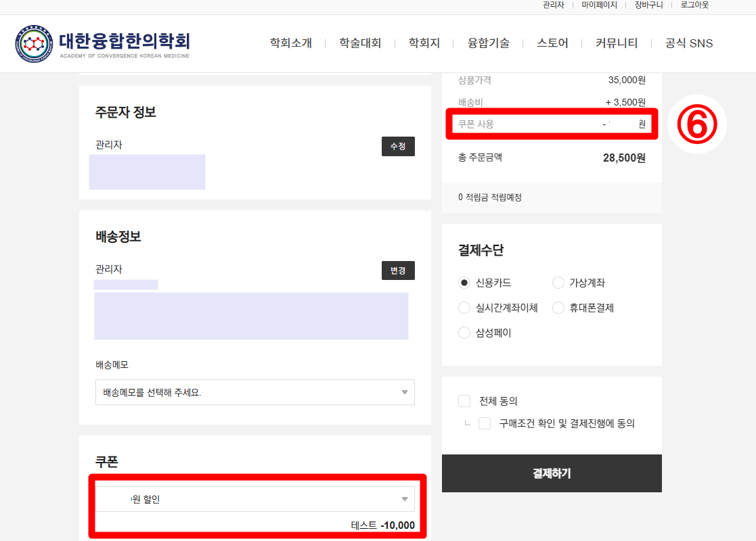Screen dimensions: 756x541
Task: Click the academy logo emblem
Action: (34, 44)
